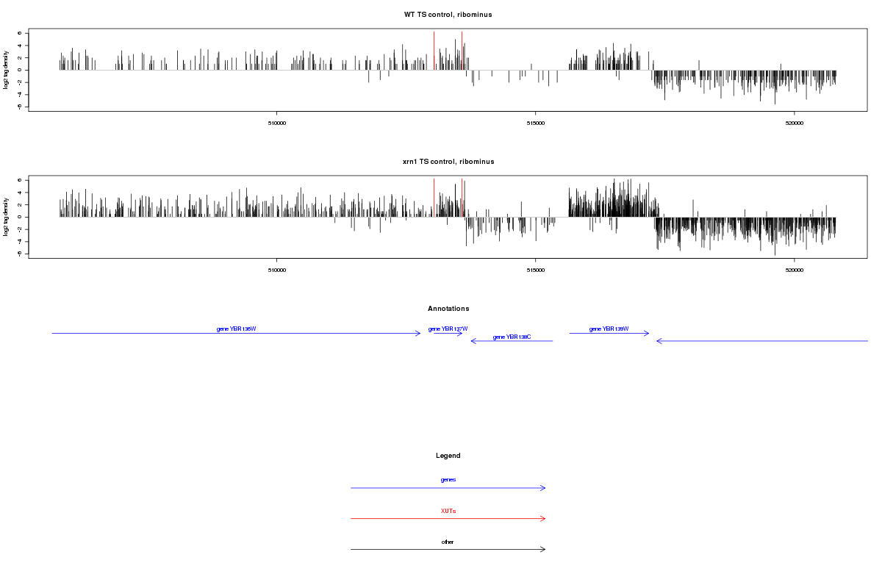Click the 'xrn1 TS control, ribominus' plot title
882x588 pixels.
click(448, 161)
